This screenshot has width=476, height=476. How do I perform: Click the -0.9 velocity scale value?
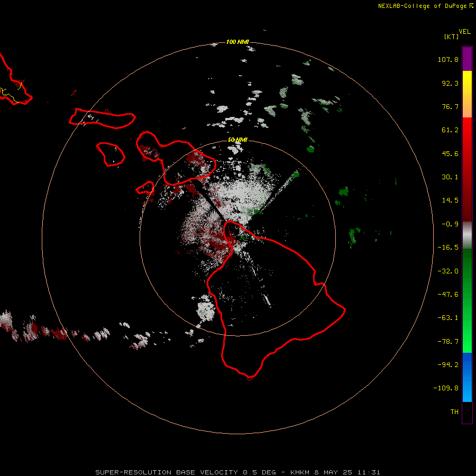pyautogui.click(x=450, y=224)
